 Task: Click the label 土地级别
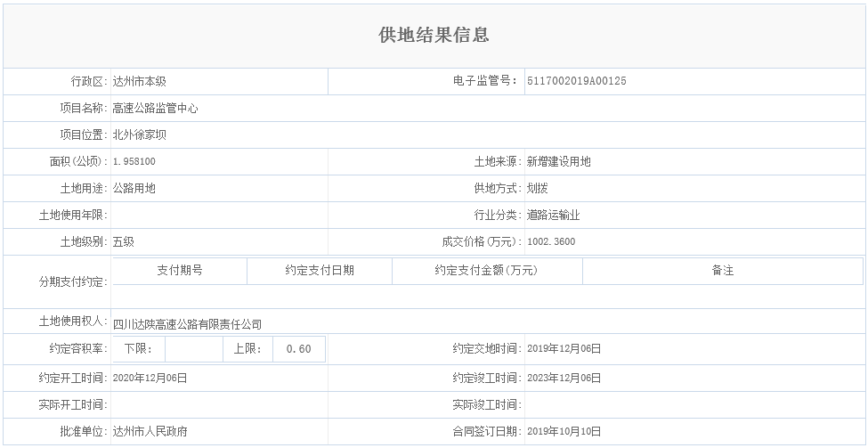tap(84, 241)
